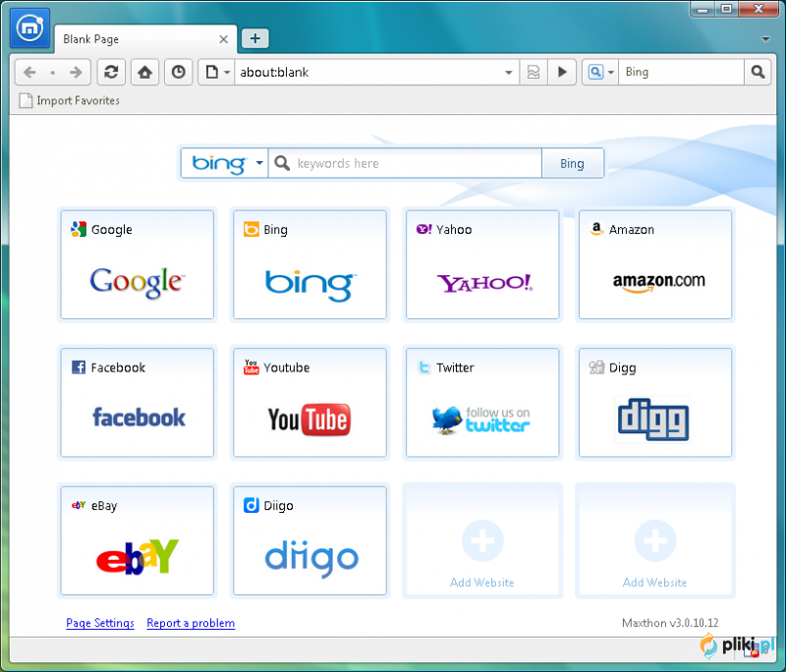Click the Bing search button on page
Image resolution: width=786 pixels, height=672 pixels.
[x=573, y=163]
